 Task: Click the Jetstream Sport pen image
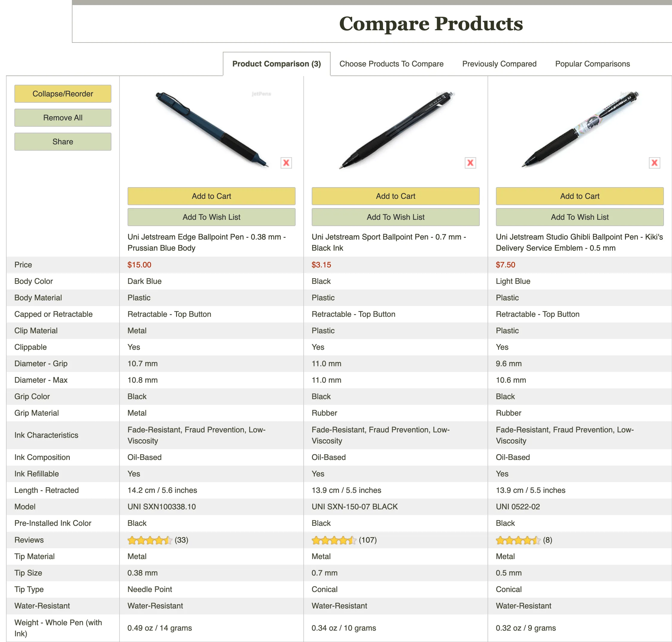coord(396,130)
